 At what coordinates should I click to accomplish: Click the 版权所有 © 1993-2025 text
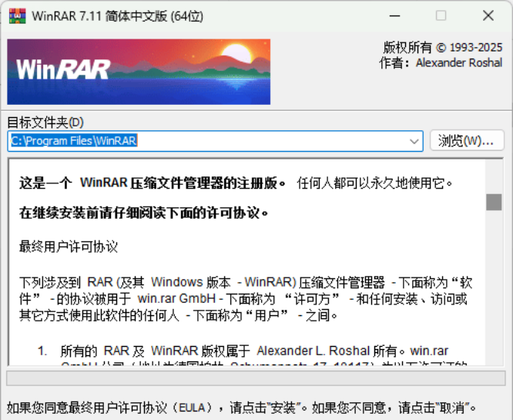click(x=443, y=48)
